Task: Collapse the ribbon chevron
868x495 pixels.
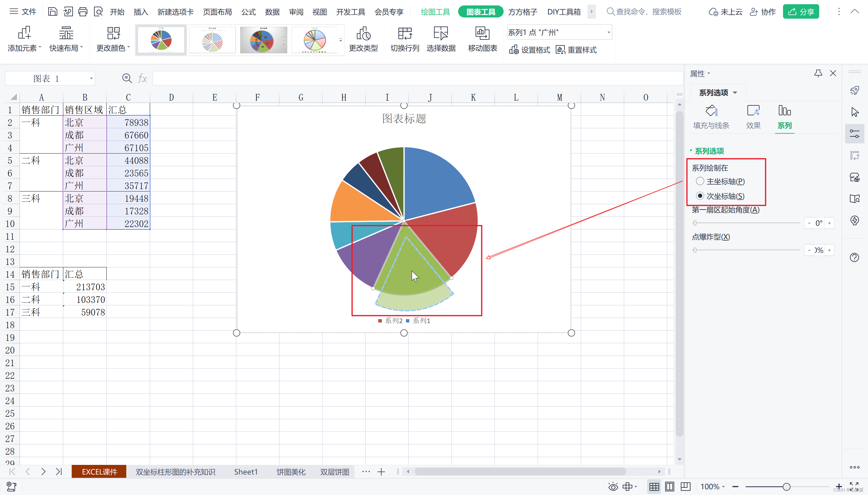Action: click(854, 11)
